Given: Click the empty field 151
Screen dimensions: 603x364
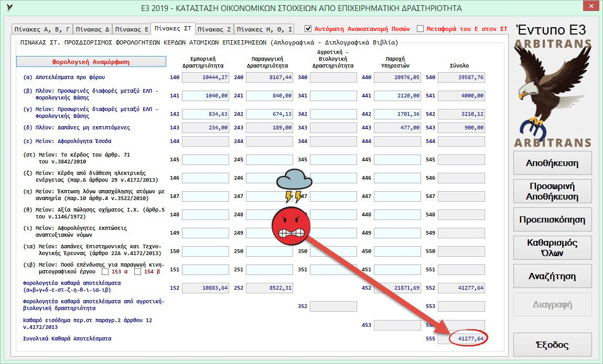Looking at the screenshot, I should pyautogui.click(x=206, y=270).
